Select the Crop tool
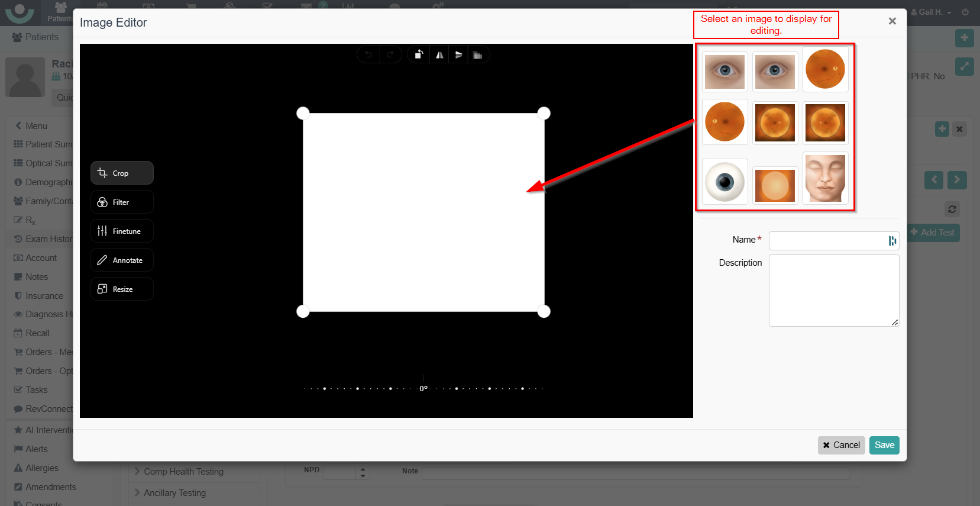Image resolution: width=980 pixels, height=506 pixels. tap(122, 173)
